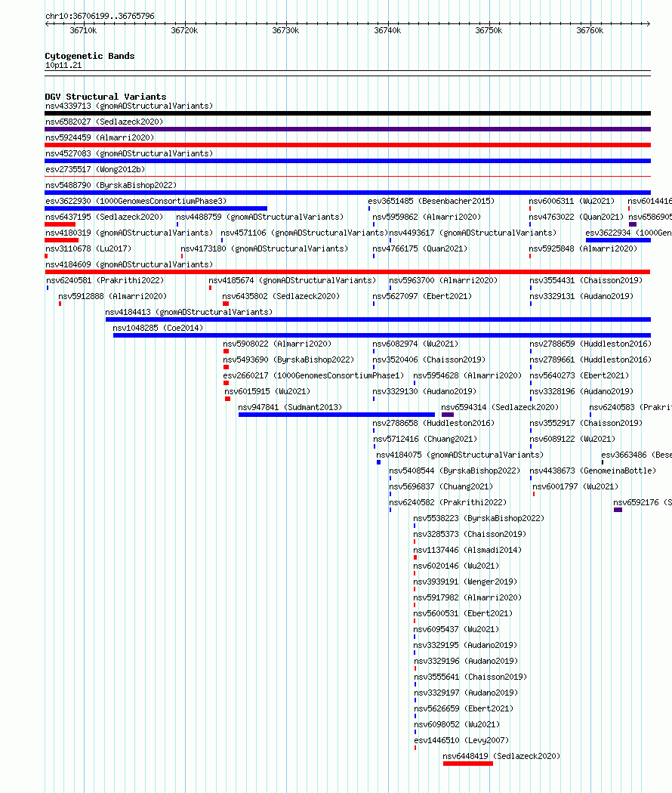Click esv3622930 (1000GenomesConsortiumPhase3) label
Screen dimensions: 672x793
point(136,201)
